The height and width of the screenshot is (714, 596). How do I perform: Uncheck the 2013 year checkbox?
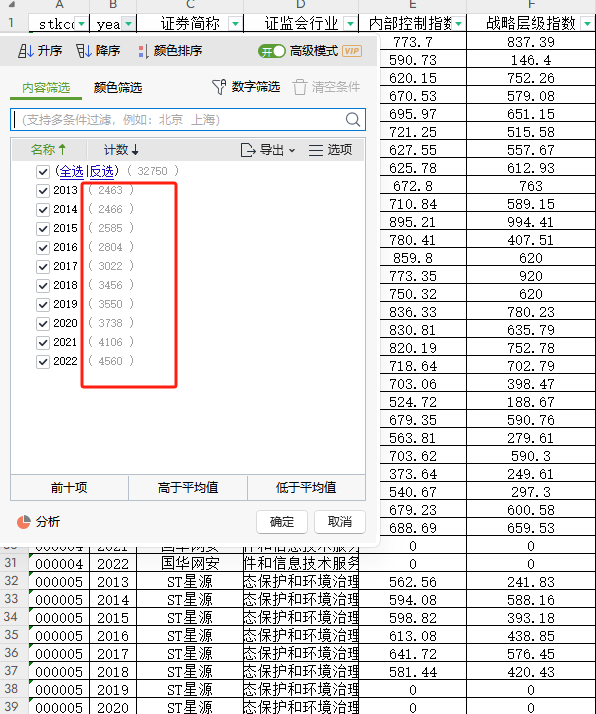[43, 190]
